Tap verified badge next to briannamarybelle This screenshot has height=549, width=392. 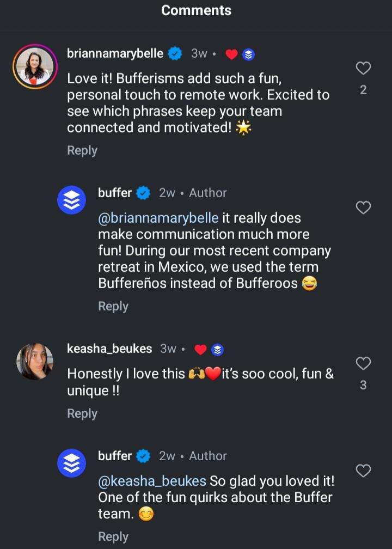(175, 53)
